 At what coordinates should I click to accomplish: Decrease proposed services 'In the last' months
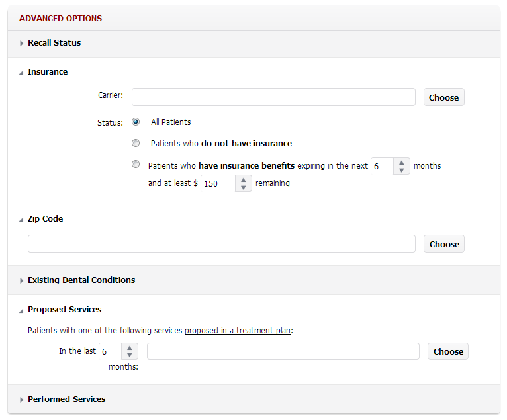[130, 355]
